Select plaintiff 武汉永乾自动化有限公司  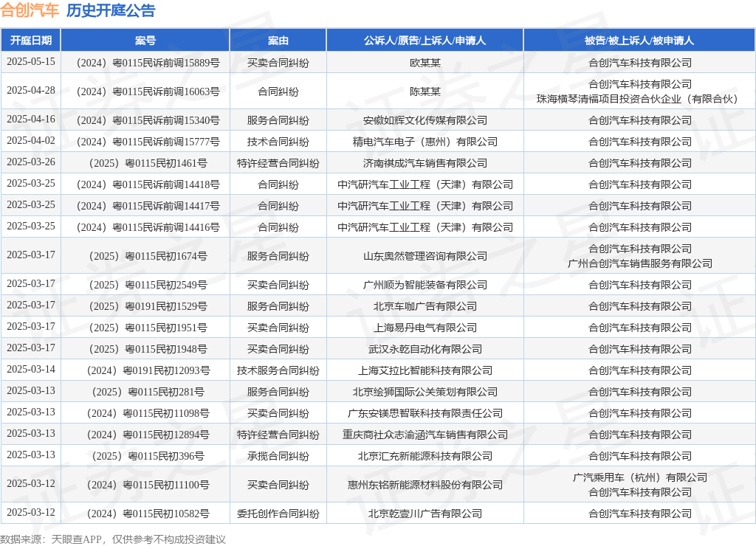(x=425, y=349)
